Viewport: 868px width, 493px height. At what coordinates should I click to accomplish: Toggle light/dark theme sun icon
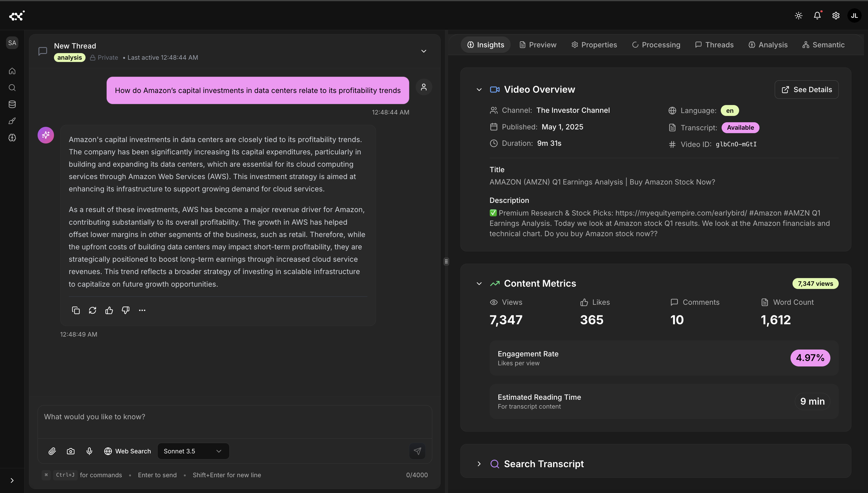799,15
